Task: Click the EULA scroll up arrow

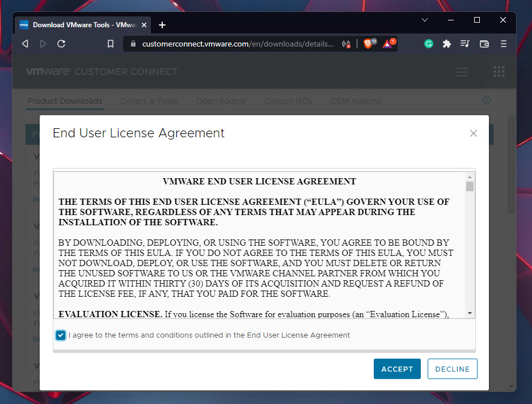Action: [470, 177]
